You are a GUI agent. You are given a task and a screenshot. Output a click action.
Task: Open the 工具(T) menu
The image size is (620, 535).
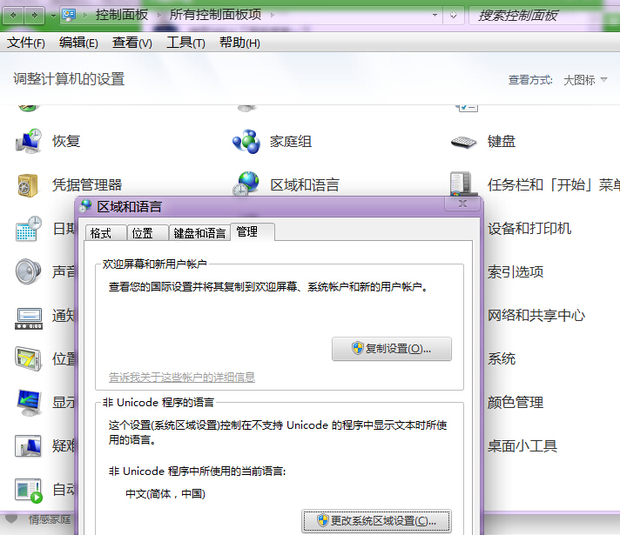pos(186,42)
